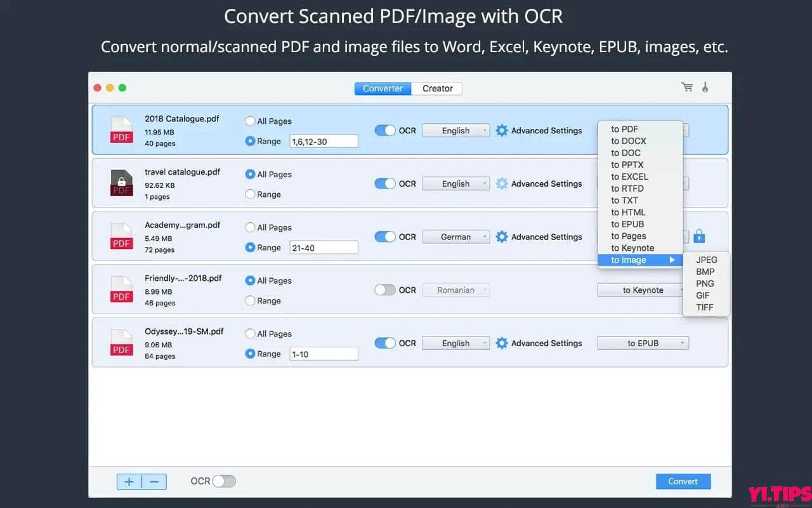
Task: Click the plus icon to add files
Action: (x=129, y=481)
